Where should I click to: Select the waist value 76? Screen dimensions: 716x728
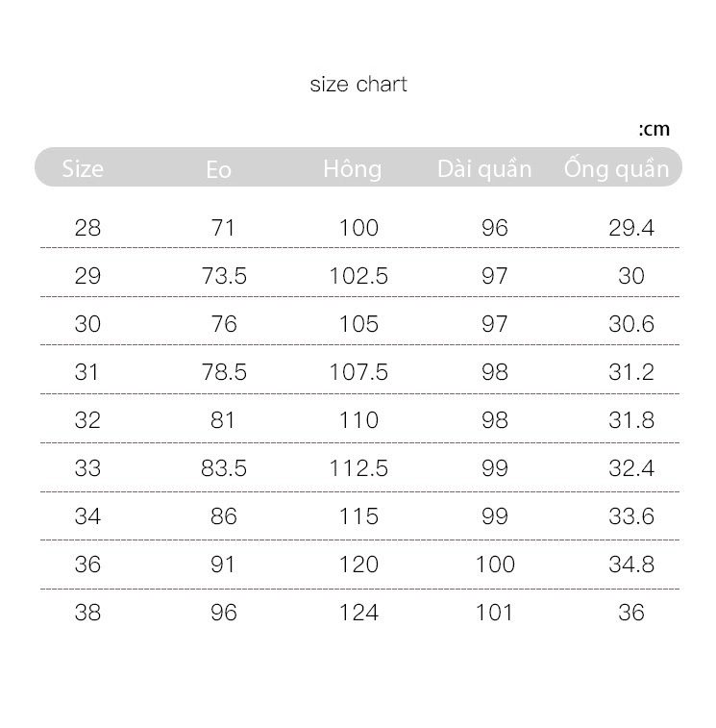point(224,324)
